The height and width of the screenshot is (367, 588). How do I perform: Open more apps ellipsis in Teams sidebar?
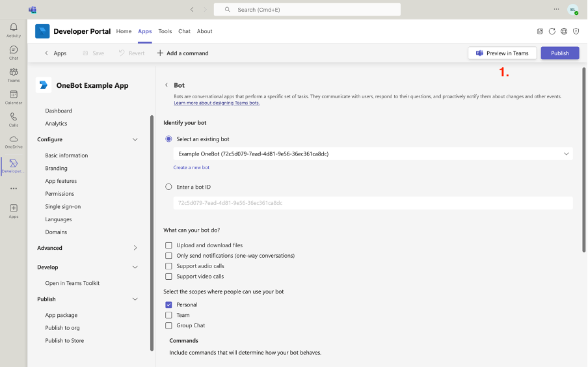[x=14, y=188]
